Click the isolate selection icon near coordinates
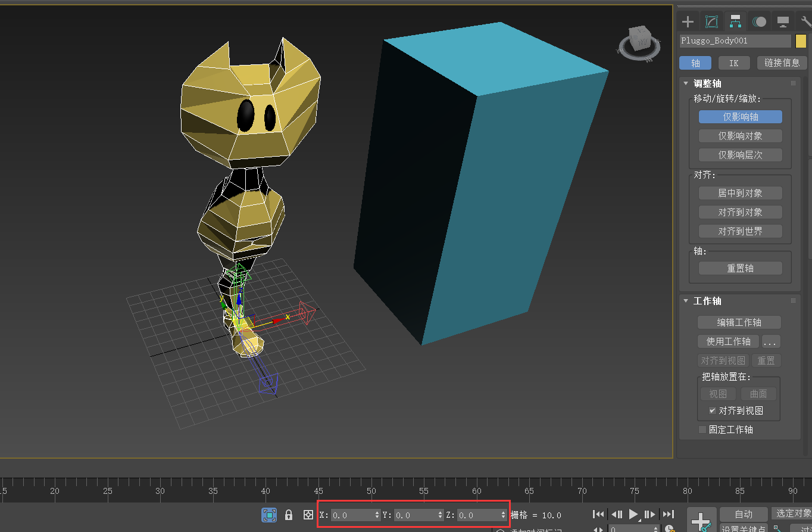The height and width of the screenshot is (532, 812). (269, 515)
